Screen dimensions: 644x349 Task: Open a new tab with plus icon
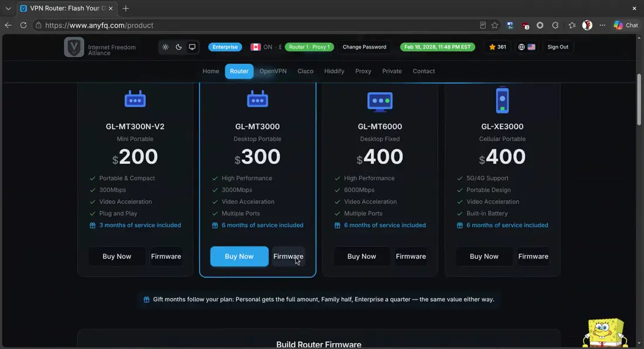(126, 8)
